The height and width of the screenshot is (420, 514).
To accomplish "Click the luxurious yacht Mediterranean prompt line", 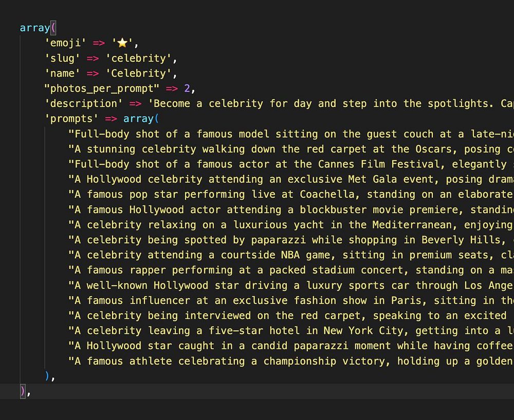I will pos(291,224).
